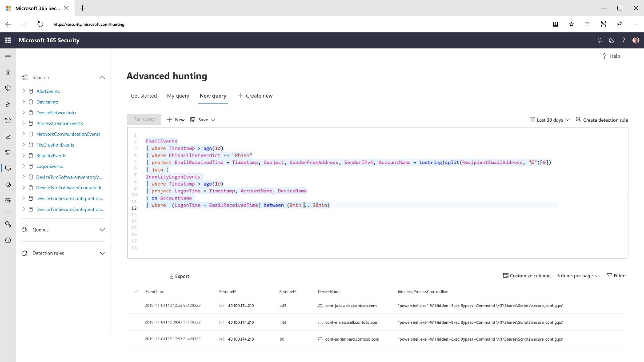Expand the Queries section

[x=102, y=230]
